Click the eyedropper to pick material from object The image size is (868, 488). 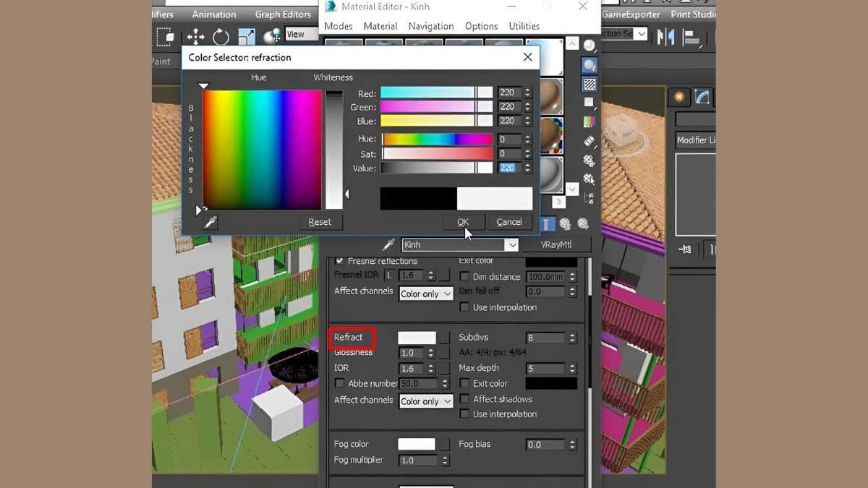point(388,244)
